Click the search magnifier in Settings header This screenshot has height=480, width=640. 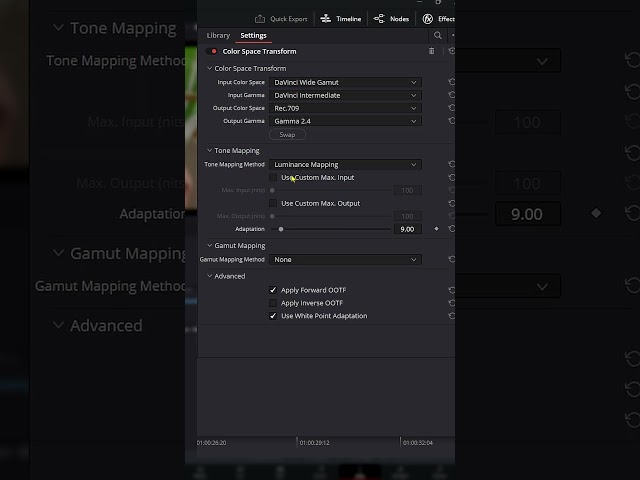point(438,36)
